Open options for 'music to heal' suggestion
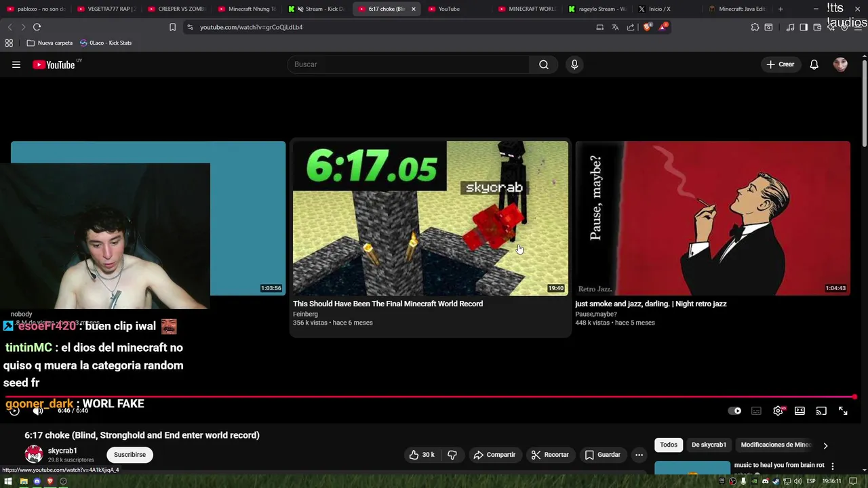Image resolution: width=868 pixels, height=488 pixels. tap(833, 466)
